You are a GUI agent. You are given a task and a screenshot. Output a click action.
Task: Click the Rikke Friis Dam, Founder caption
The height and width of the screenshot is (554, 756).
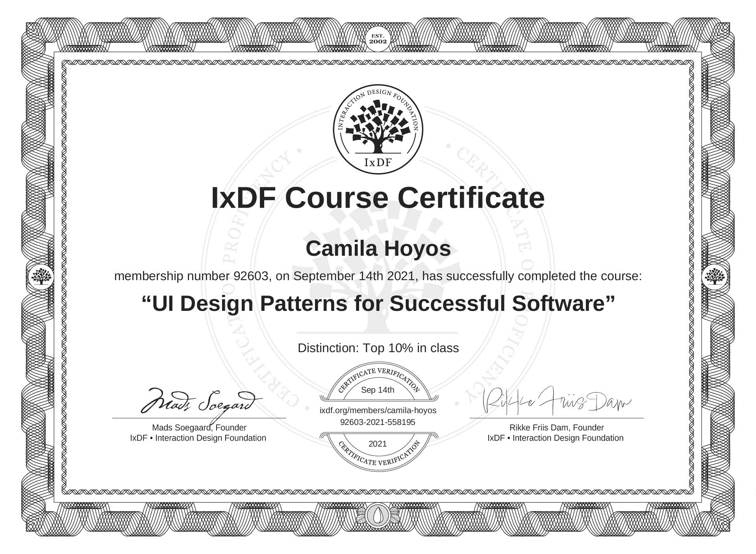click(x=556, y=428)
